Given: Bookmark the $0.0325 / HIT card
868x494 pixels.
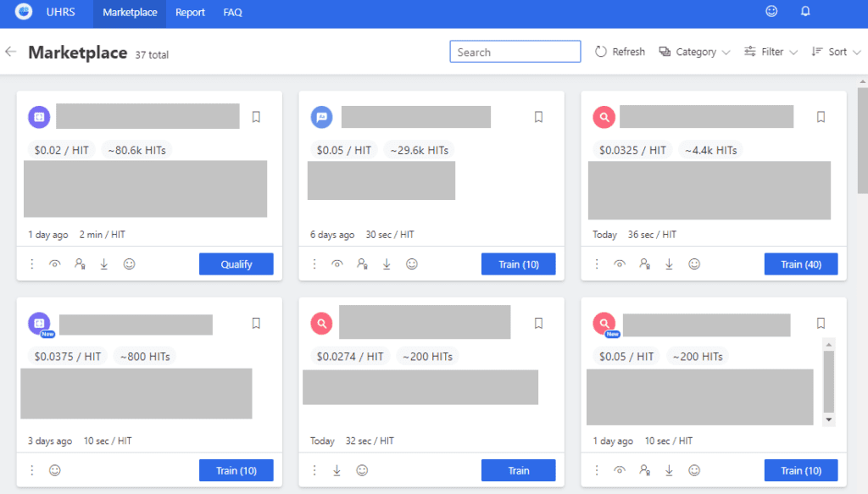Looking at the screenshot, I should [821, 117].
